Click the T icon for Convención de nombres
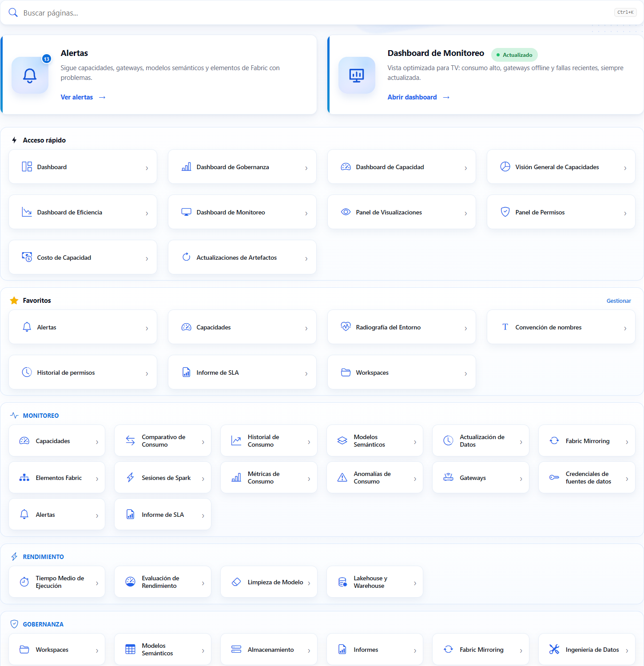The image size is (644, 666). (505, 327)
